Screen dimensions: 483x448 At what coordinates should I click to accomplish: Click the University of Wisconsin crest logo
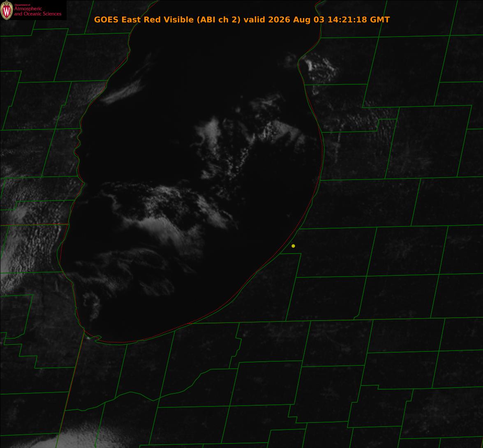pos(7,10)
